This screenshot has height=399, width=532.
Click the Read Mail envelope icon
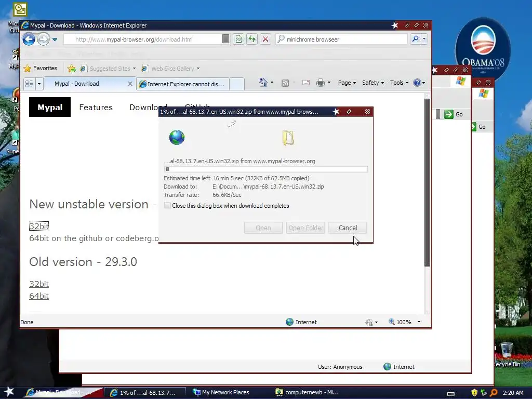pos(305,83)
